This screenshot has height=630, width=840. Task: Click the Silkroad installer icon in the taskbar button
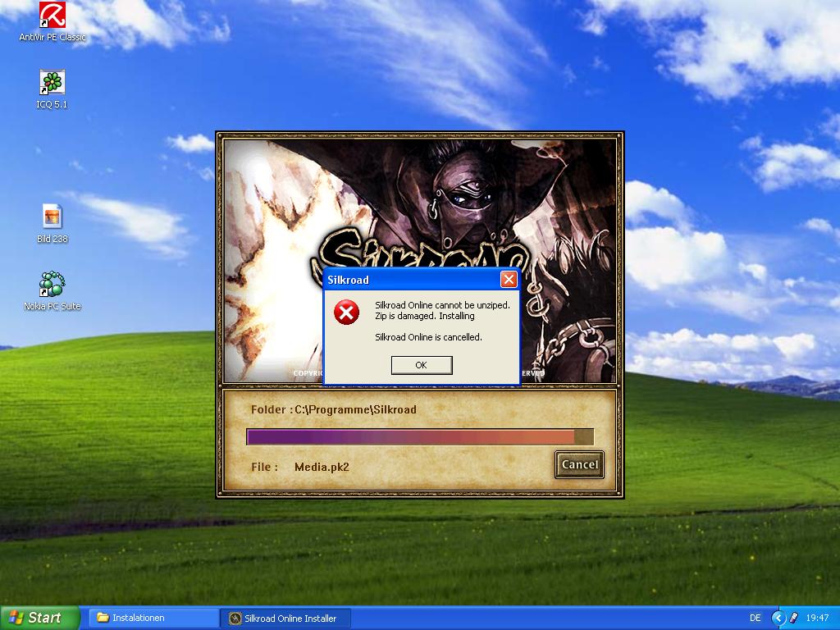(x=235, y=619)
